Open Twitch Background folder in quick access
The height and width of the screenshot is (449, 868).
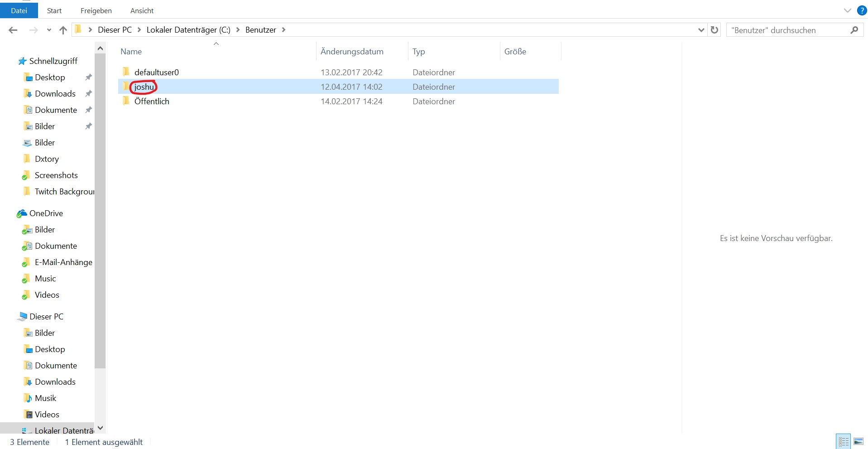(x=64, y=191)
